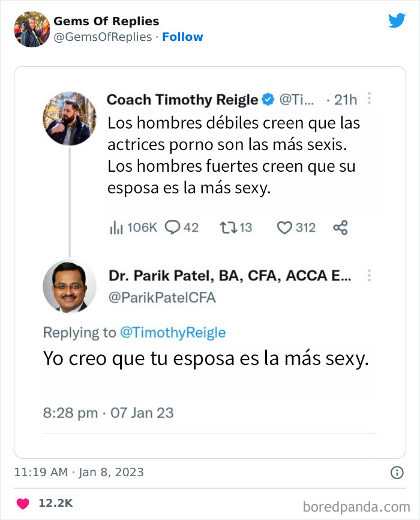Follow the Gems Of Replies account
This screenshot has height=520, width=420.
pos(182,37)
